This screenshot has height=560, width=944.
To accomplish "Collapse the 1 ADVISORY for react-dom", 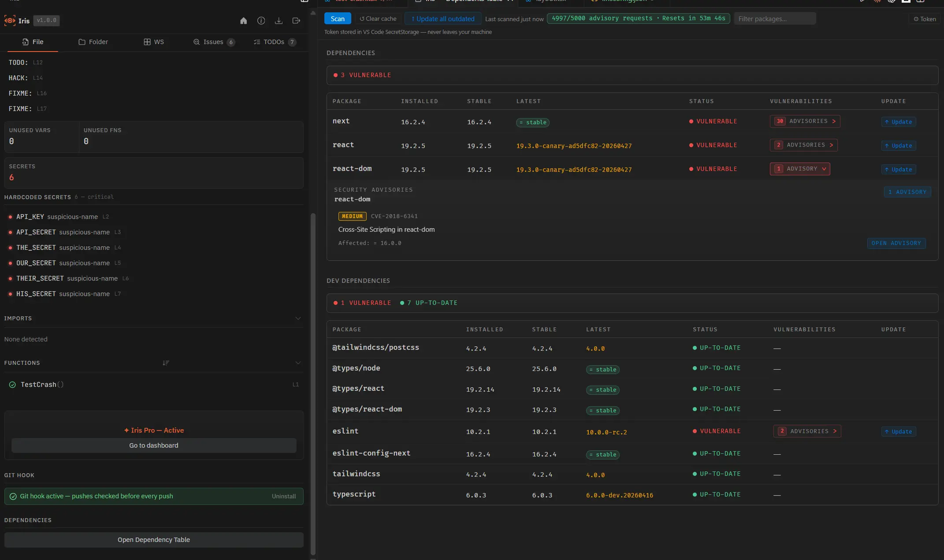I will click(x=800, y=169).
